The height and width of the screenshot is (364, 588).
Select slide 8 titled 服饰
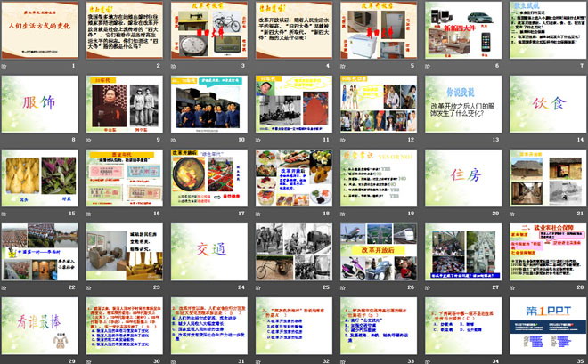point(40,104)
